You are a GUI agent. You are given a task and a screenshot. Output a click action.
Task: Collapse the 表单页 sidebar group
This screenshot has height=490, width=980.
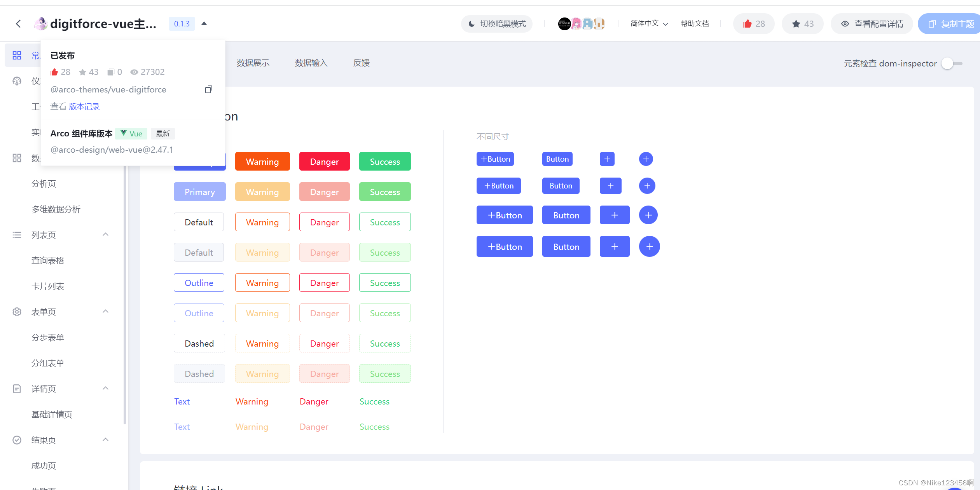(105, 312)
